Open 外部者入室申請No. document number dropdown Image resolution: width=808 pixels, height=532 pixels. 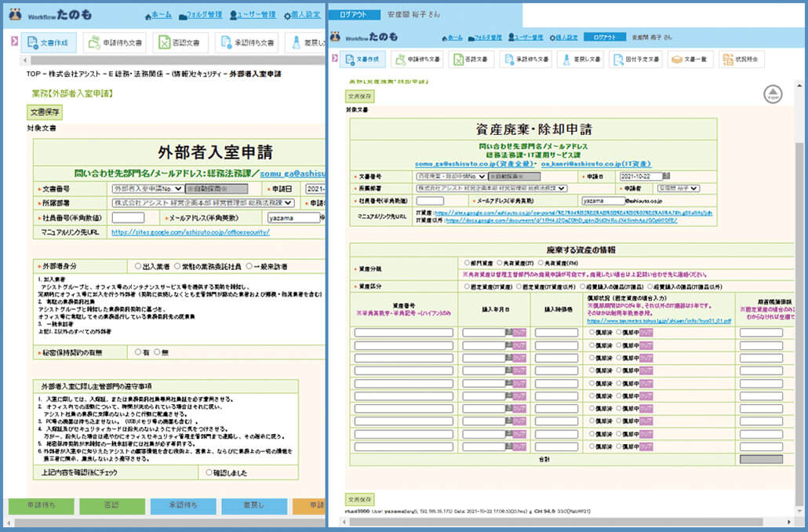pos(147,189)
